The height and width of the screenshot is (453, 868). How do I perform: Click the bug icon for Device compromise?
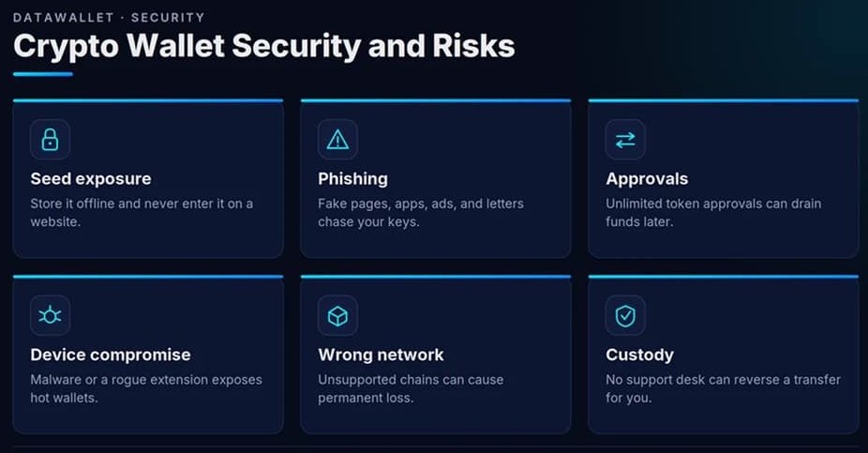coord(50,316)
